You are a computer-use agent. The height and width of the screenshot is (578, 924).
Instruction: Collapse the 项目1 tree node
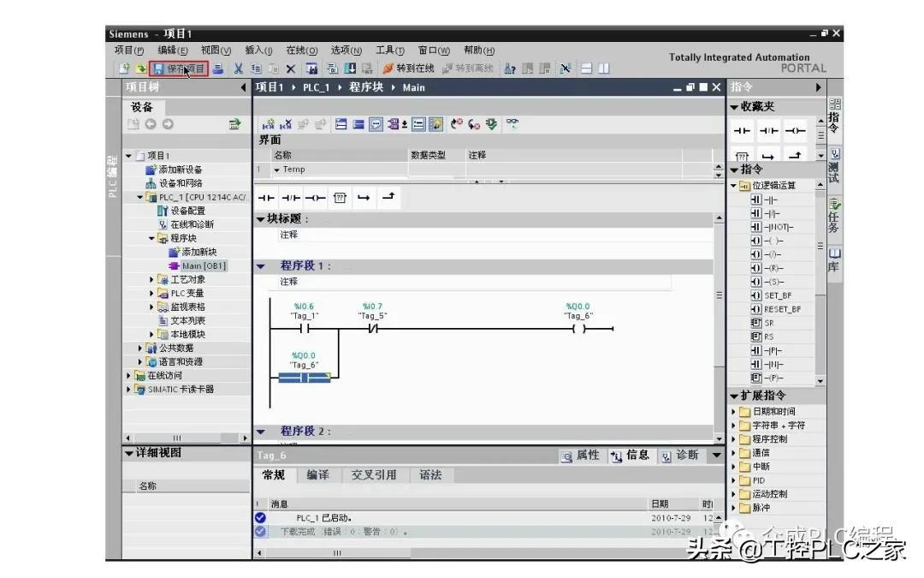pyautogui.click(x=128, y=156)
